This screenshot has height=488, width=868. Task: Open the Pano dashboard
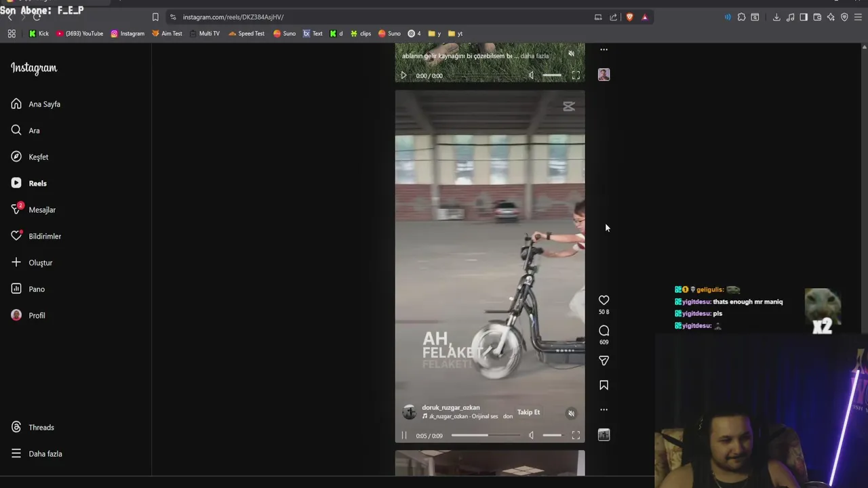point(27,289)
